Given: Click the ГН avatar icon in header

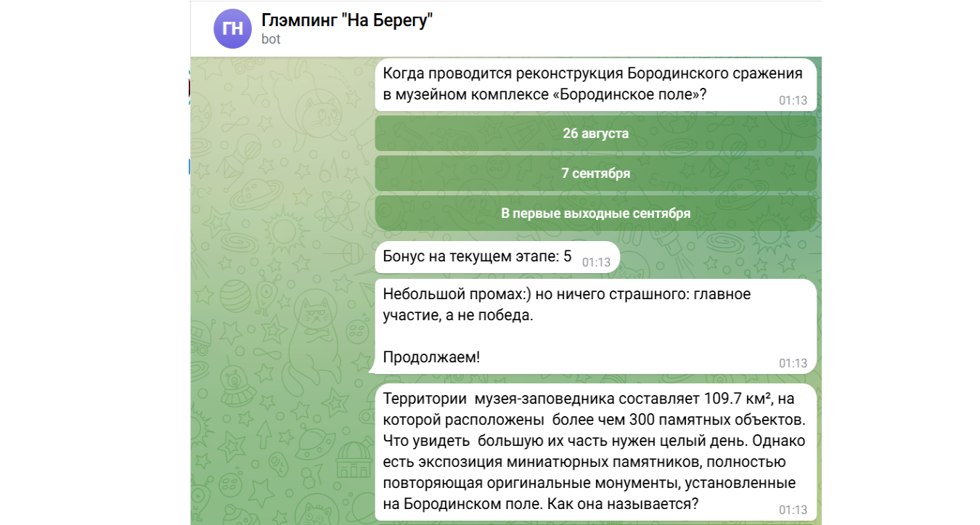Looking at the screenshot, I should [232, 29].
